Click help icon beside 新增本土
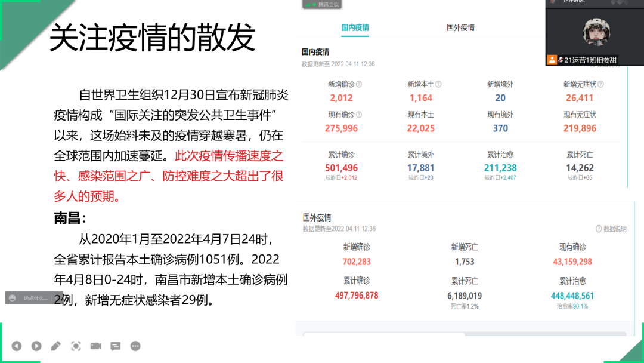Image resolution: width=644 pixels, height=363 pixels. (x=439, y=84)
